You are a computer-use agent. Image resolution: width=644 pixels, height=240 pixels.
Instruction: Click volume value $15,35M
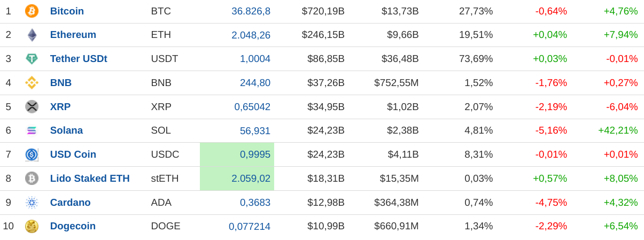[x=399, y=179]
